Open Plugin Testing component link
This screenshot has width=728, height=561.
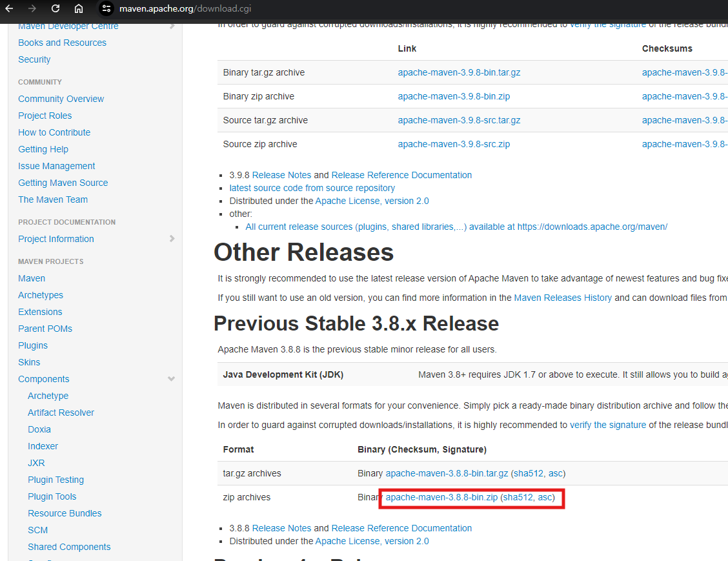pyautogui.click(x=56, y=480)
